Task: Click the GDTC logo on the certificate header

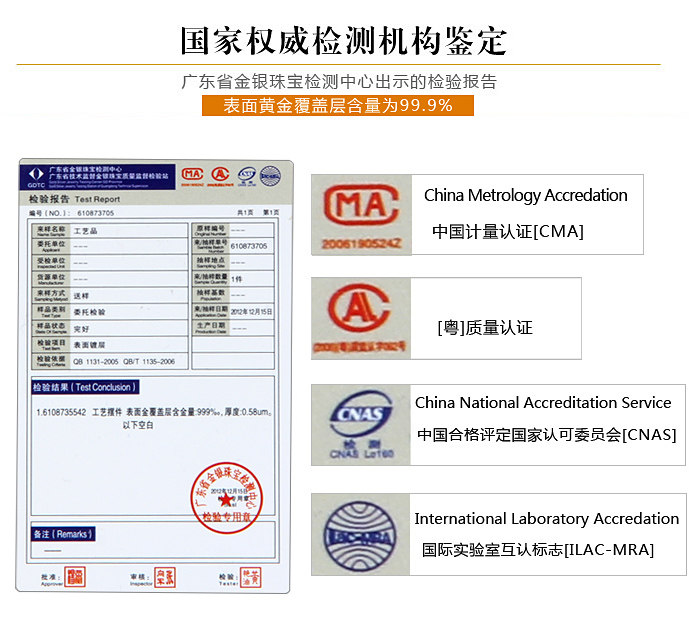Action: (x=34, y=177)
